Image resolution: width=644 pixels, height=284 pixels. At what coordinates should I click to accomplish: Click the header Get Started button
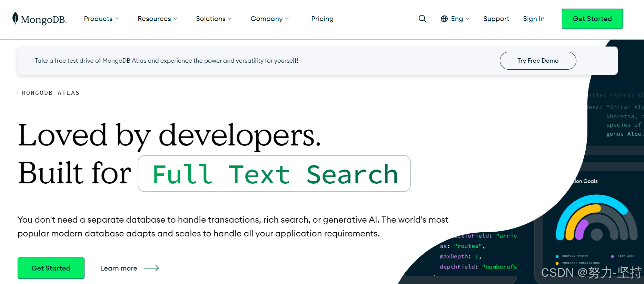click(592, 19)
